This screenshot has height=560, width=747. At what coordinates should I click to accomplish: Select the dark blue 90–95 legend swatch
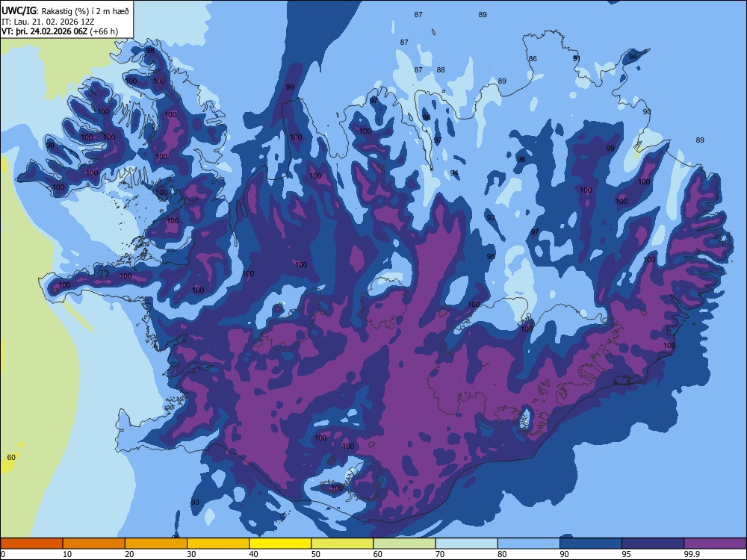[591, 544]
